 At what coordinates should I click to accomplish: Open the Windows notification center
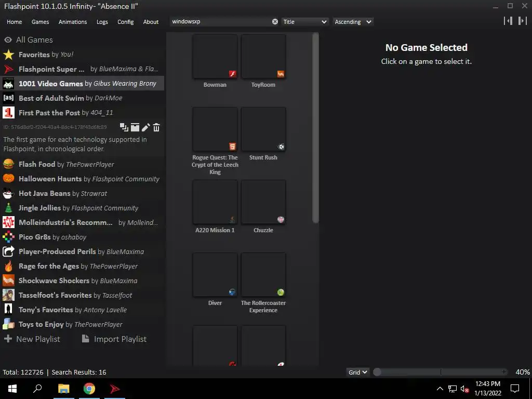point(515,389)
